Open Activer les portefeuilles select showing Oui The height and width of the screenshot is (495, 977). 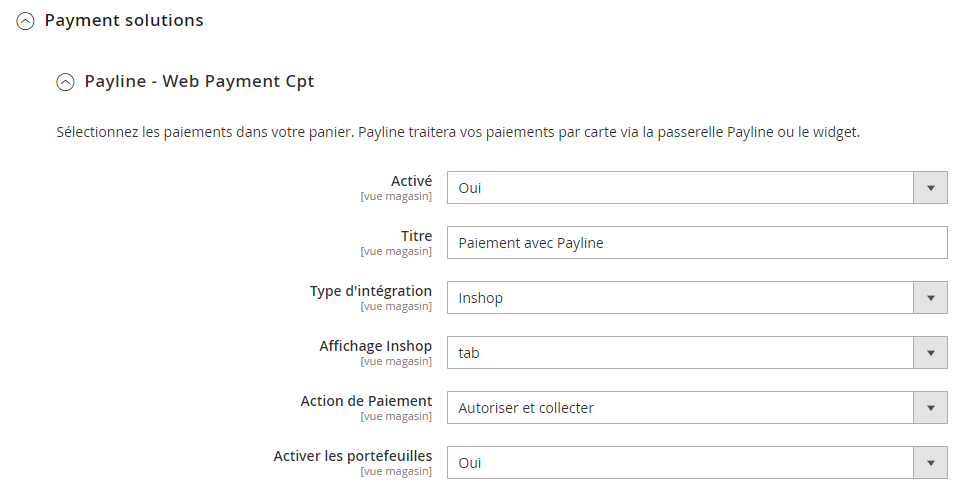coord(680,462)
